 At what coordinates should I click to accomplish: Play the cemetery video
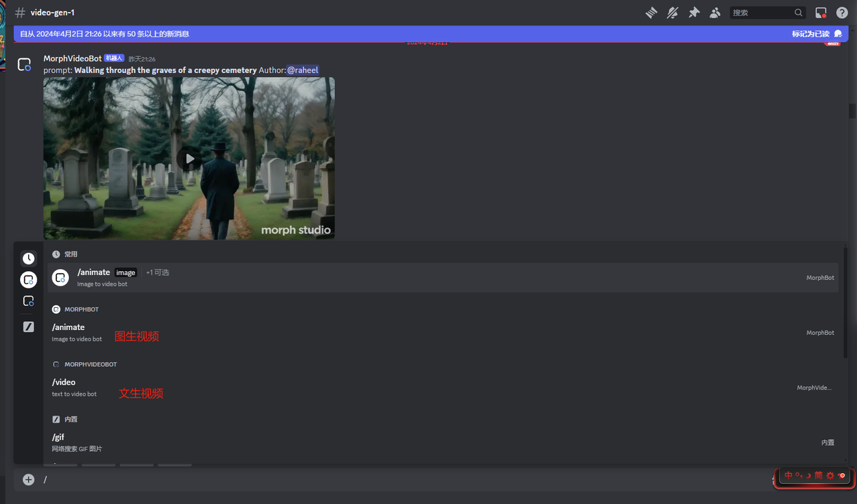189,159
